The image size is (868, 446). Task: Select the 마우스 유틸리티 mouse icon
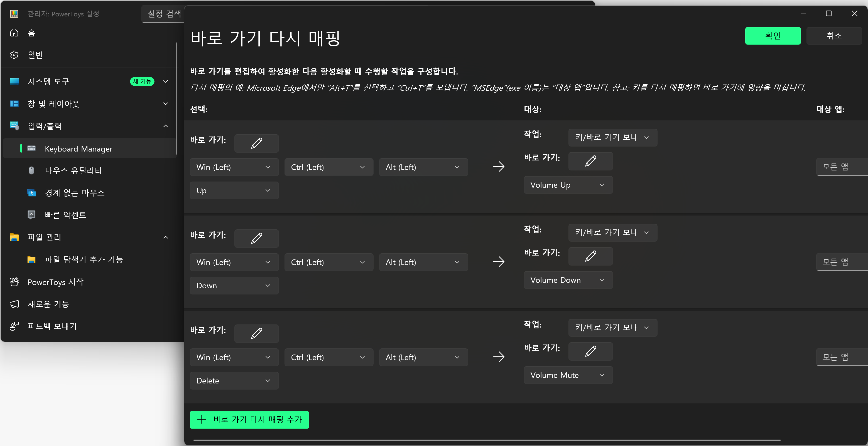[x=31, y=170]
